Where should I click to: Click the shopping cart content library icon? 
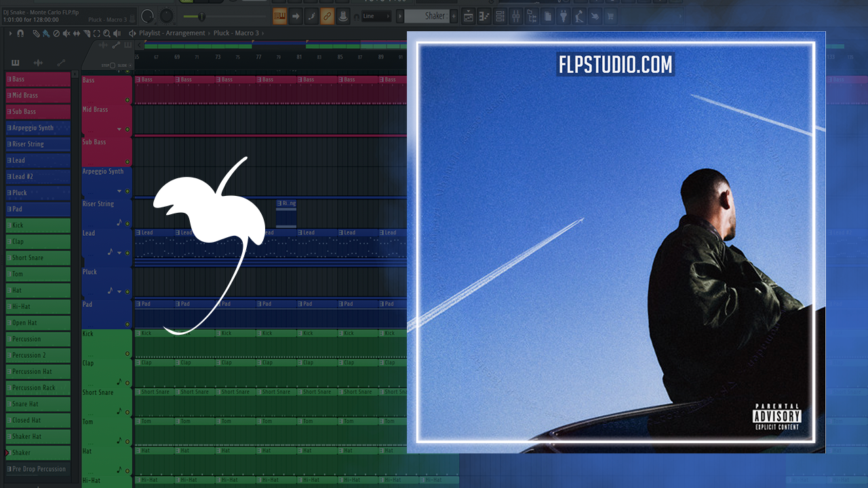610,16
